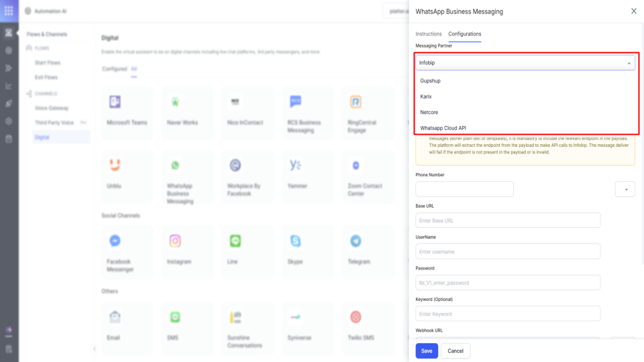Click the Line channel icon
This screenshot has width=644, height=362.
[x=235, y=241]
